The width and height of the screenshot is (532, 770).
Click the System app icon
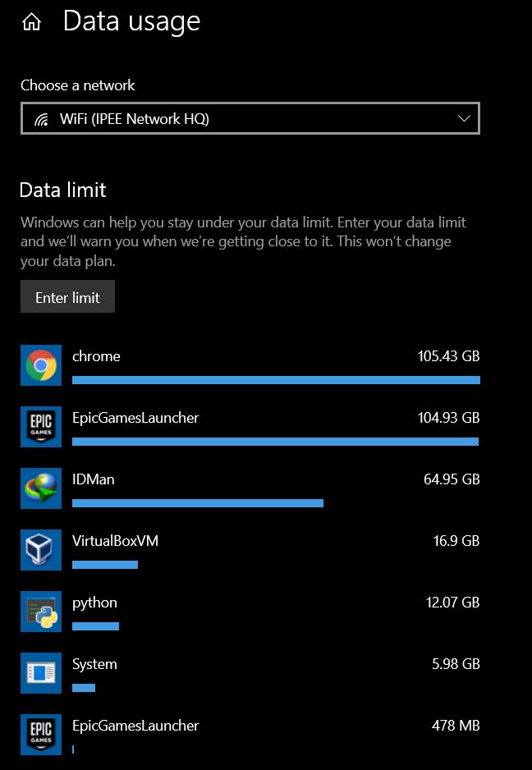[41, 673]
